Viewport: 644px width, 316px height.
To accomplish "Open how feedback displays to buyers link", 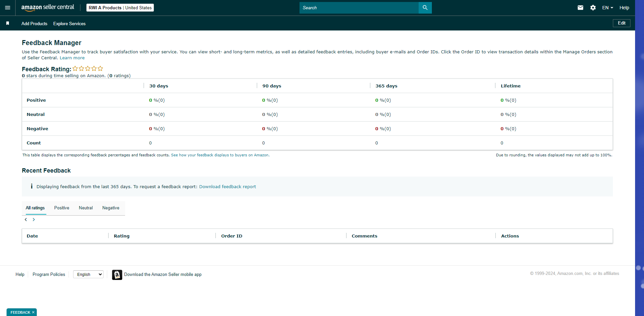I will [220, 155].
